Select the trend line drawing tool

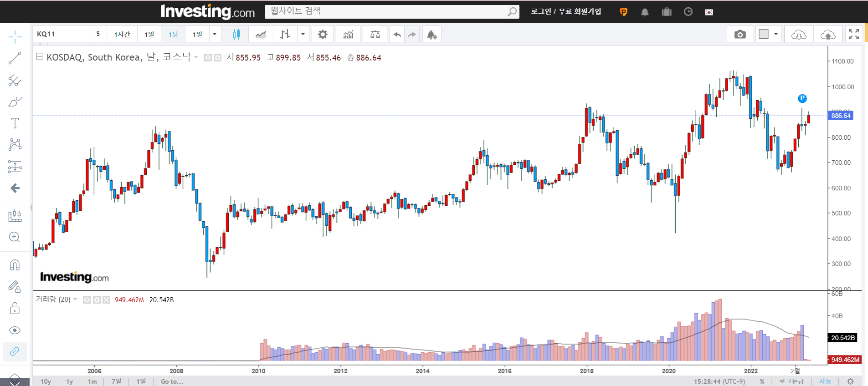pos(15,58)
